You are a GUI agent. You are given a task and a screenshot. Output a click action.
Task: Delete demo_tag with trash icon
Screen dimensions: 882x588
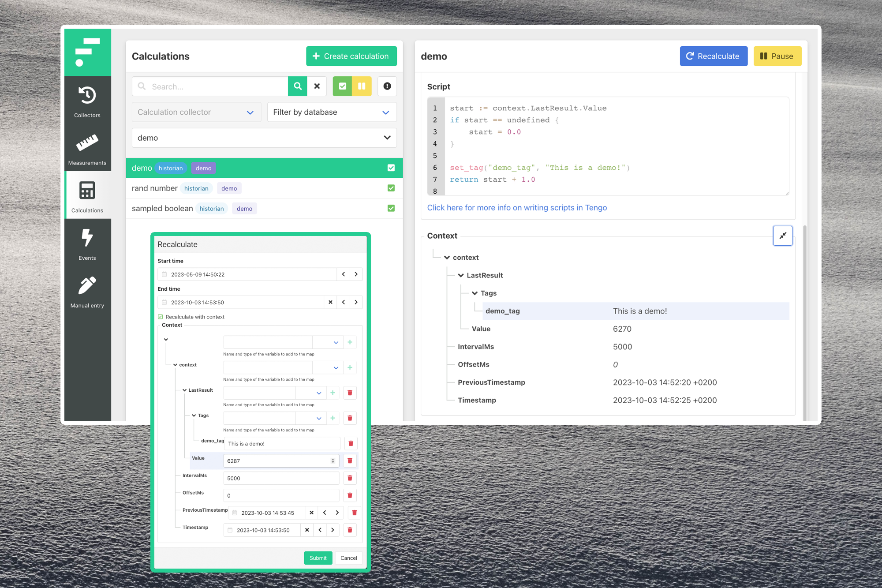pos(351,443)
